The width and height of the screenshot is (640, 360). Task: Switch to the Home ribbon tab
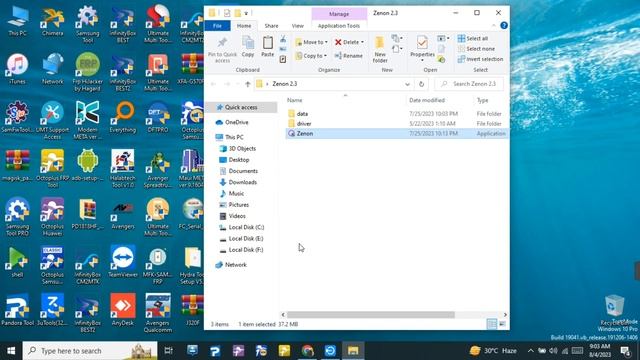click(x=244, y=26)
